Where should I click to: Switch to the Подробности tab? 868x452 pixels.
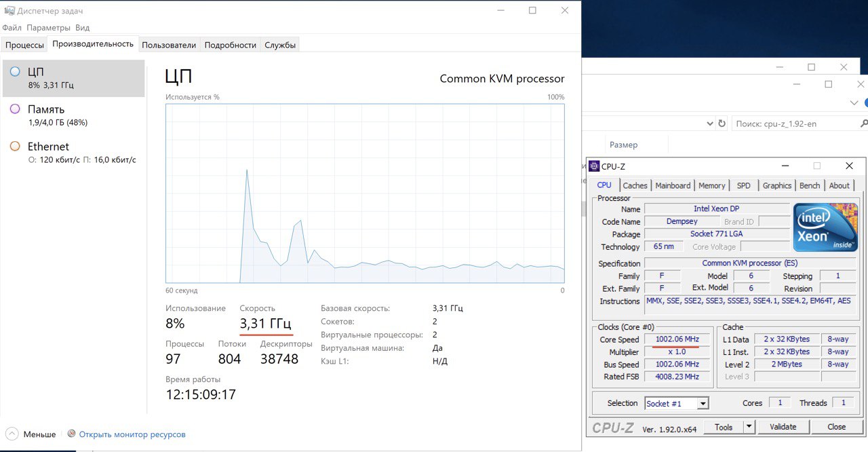pos(231,45)
